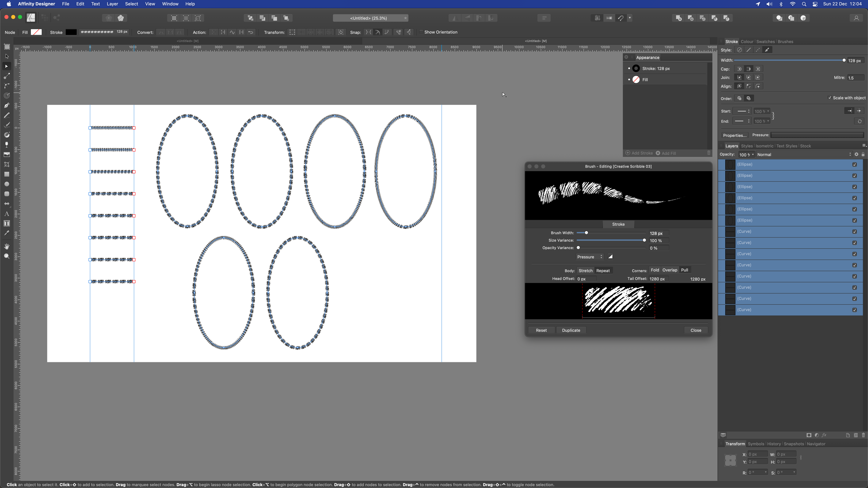Select the Zoom tool
This screenshot has height=488, width=868.
pyautogui.click(x=7, y=256)
